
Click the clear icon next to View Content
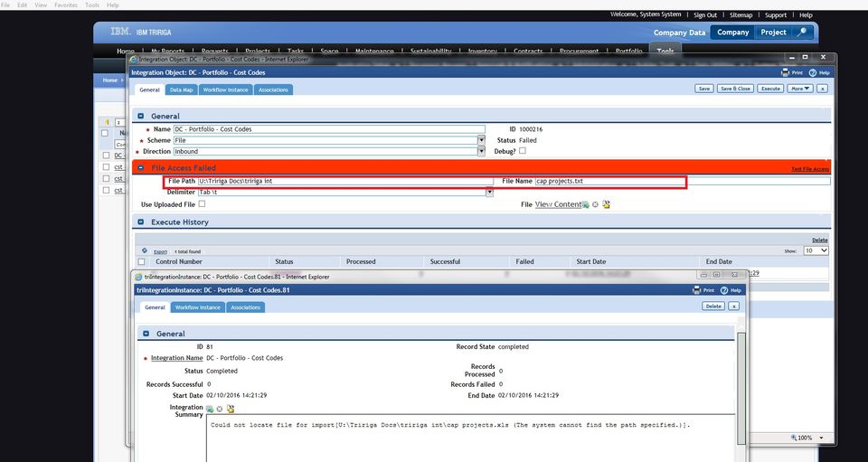point(595,204)
